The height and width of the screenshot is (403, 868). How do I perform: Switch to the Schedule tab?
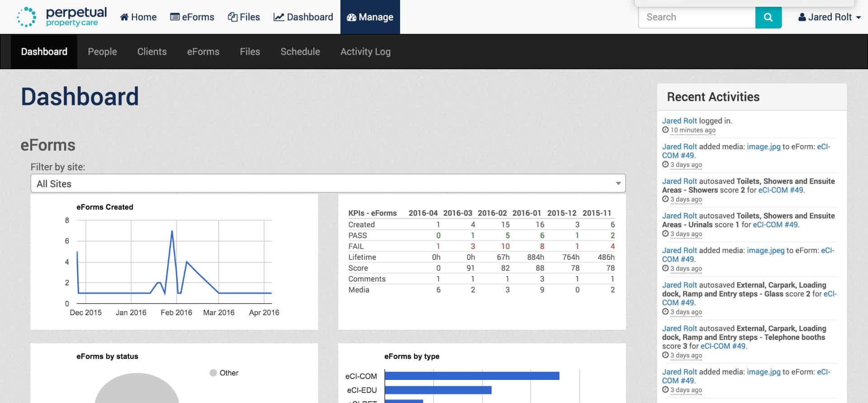click(300, 52)
